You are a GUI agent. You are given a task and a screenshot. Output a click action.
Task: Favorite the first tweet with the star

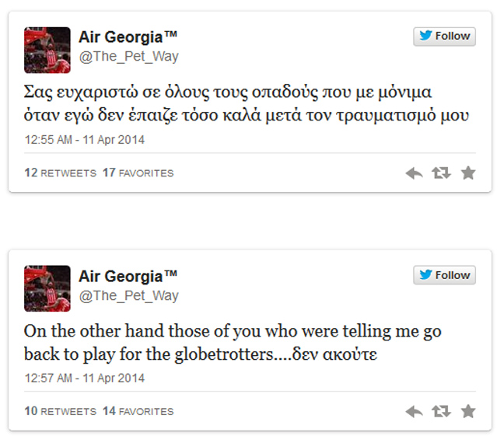tap(468, 173)
